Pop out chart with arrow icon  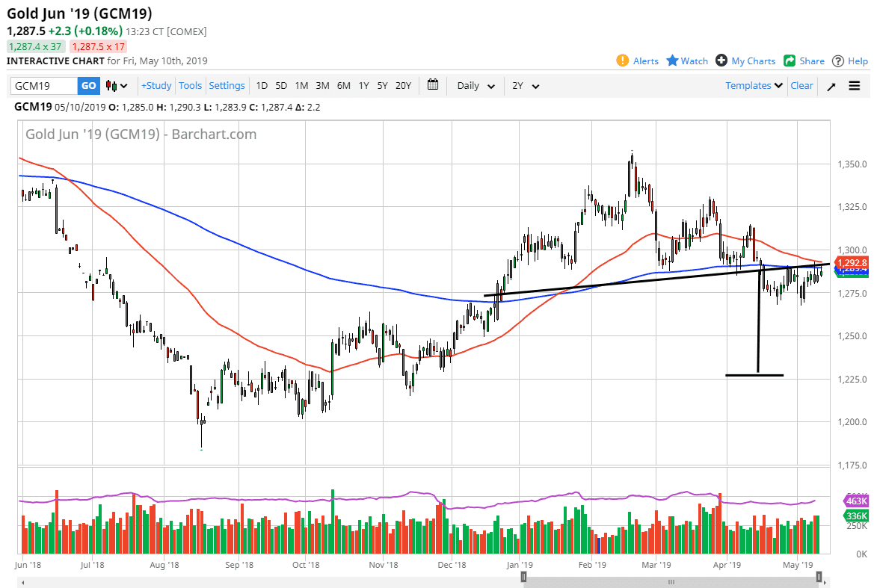click(831, 86)
